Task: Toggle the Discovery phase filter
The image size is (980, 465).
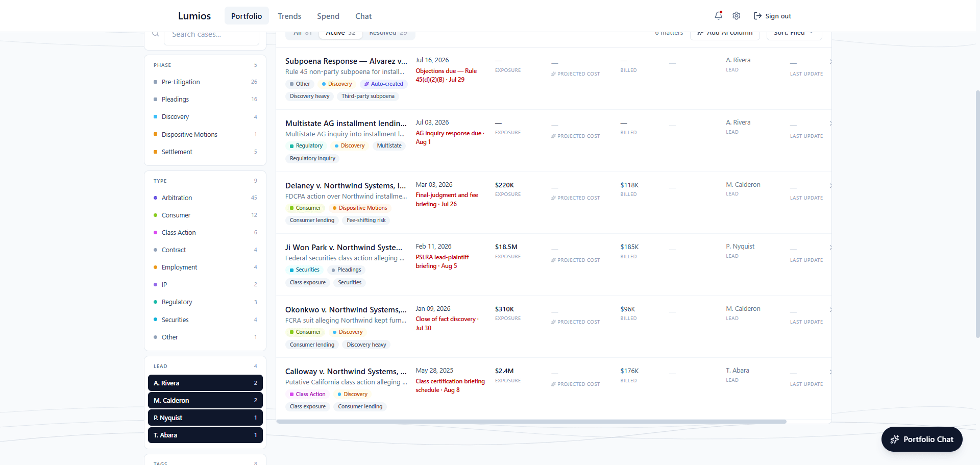Action: pos(205,117)
